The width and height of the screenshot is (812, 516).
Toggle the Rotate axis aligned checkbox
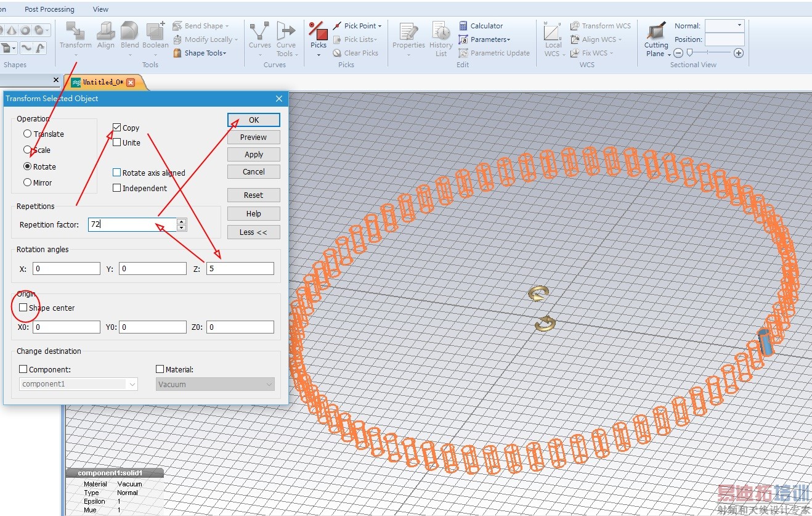coord(117,173)
